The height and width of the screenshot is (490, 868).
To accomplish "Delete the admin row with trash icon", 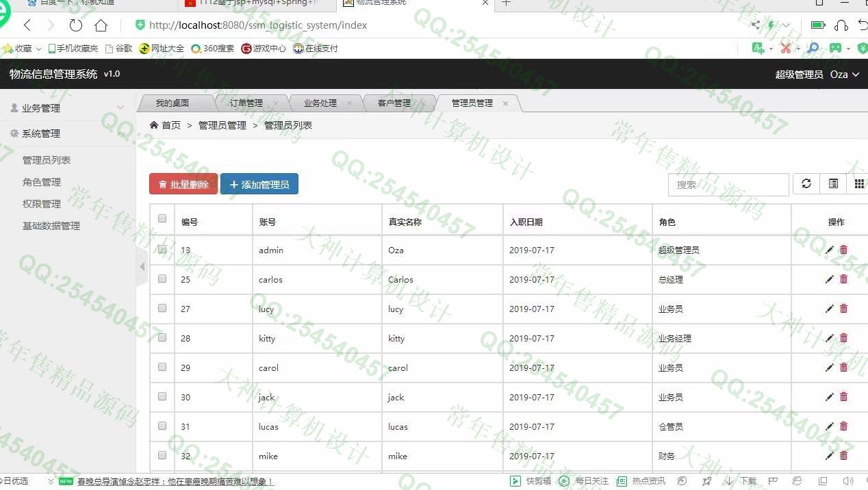I will click(843, 250).
